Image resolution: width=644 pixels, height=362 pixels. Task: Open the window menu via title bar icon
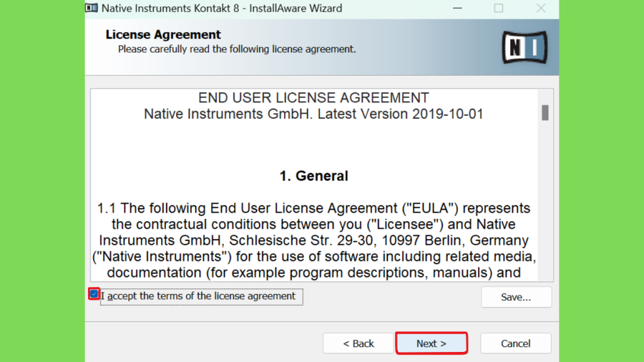tap(92, 8)
